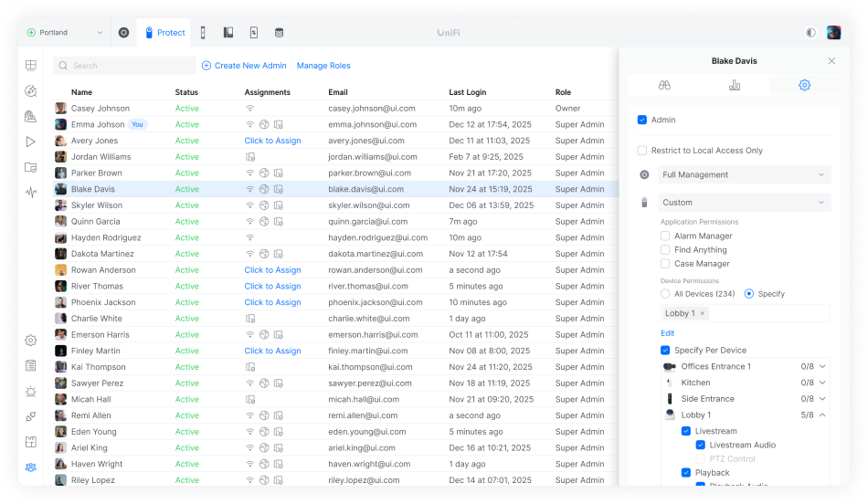
Task: Open the Full Management dropdown
Action: click(745, 174)
